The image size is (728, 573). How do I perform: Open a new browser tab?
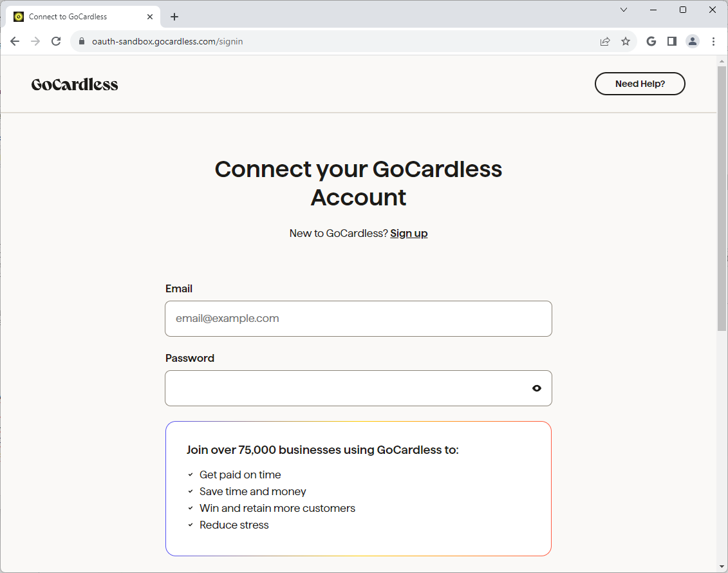pyautogui.click(x=174, y=16)
